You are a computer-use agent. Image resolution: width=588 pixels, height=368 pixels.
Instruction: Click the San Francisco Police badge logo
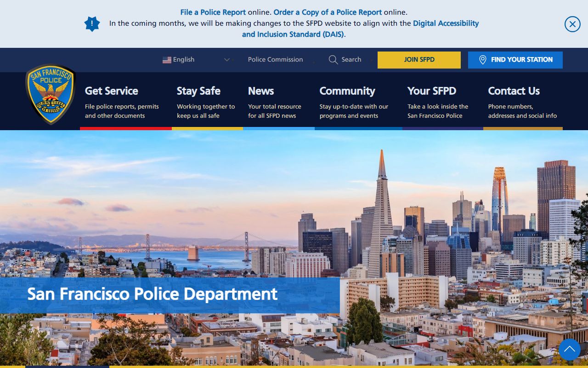(51, 94)
